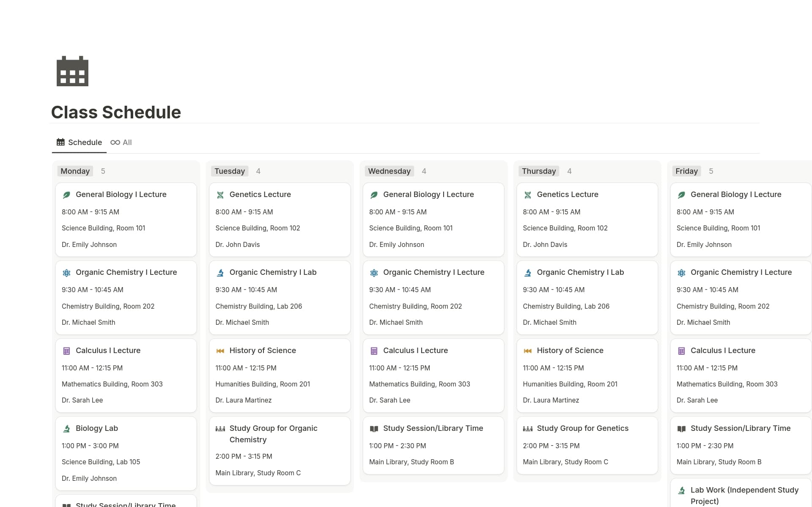
Task: Click the people icon on Study Group for Genetics
Action: click(528, 428)
